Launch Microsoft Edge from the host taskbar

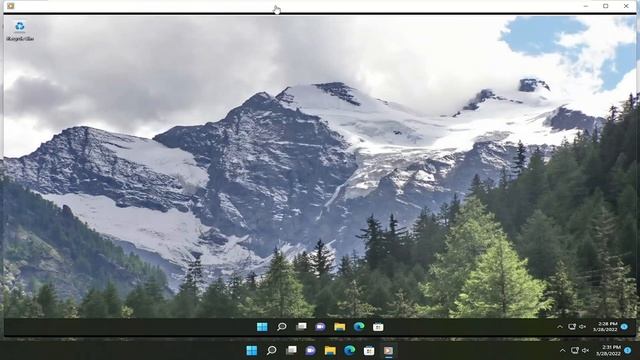tap(349, 351)
